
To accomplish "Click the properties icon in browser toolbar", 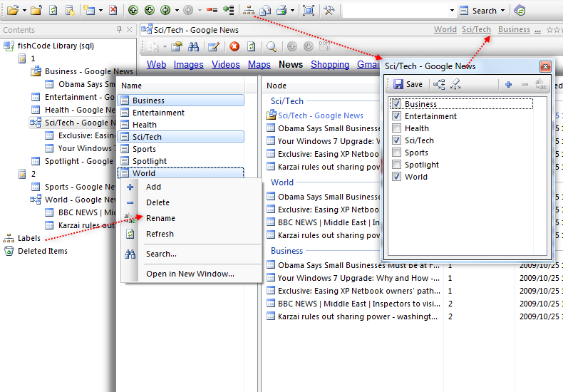I will [x=177, y=46].
